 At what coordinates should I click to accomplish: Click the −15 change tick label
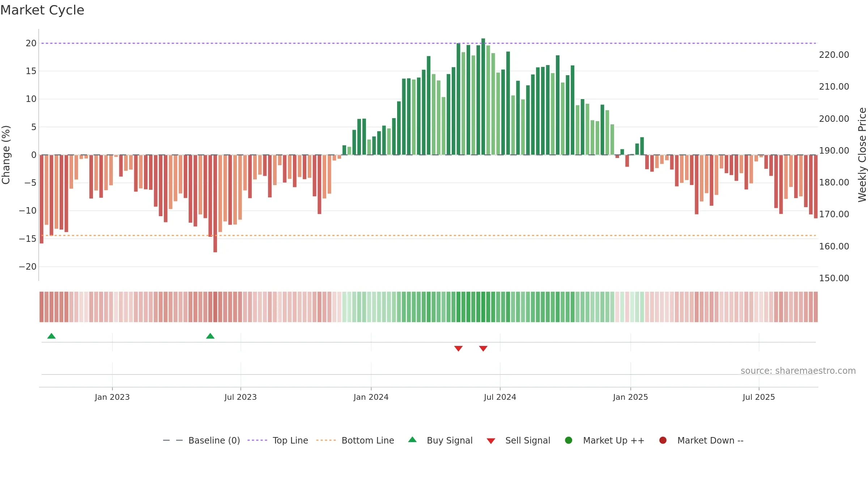[28, 239]
